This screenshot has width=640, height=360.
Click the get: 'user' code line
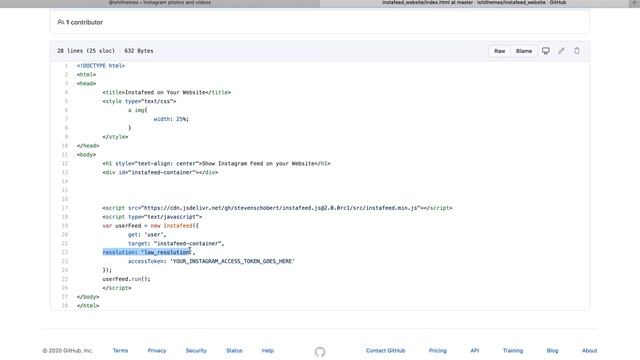147,235
